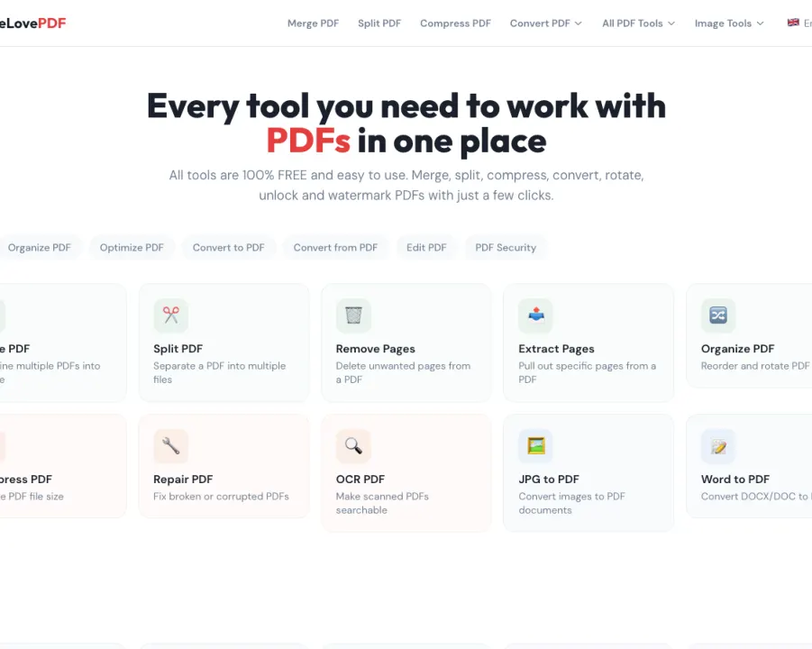Select the Convert to PDF filter pill

228,248
